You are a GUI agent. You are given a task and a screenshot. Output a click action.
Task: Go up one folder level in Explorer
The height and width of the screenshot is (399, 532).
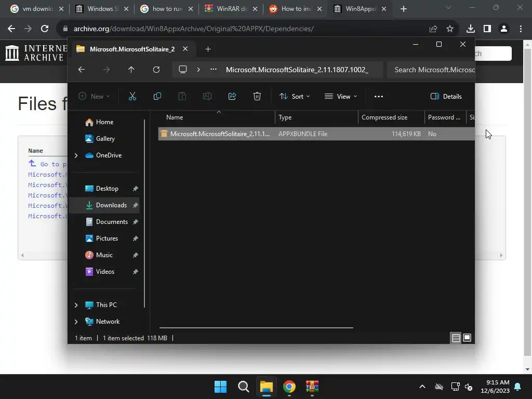click(x=131, y=70)
